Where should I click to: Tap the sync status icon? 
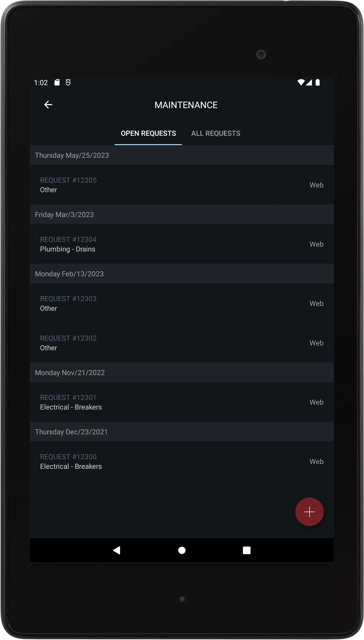(68, 82)
